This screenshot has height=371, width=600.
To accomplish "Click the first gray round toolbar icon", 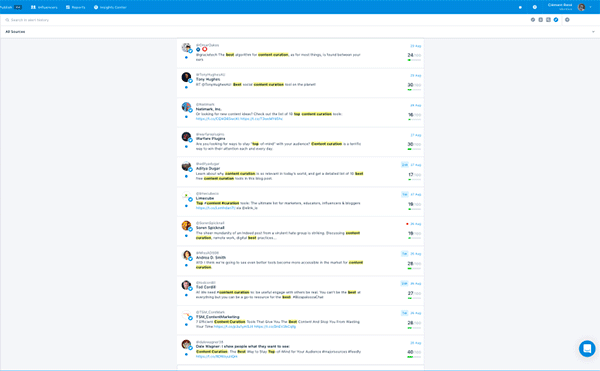I will 533,20.
